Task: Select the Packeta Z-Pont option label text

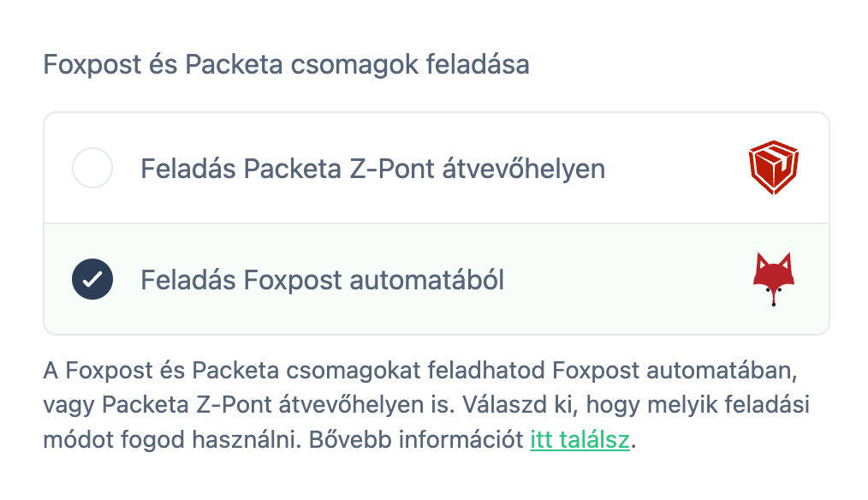Action: coord(374,168)
